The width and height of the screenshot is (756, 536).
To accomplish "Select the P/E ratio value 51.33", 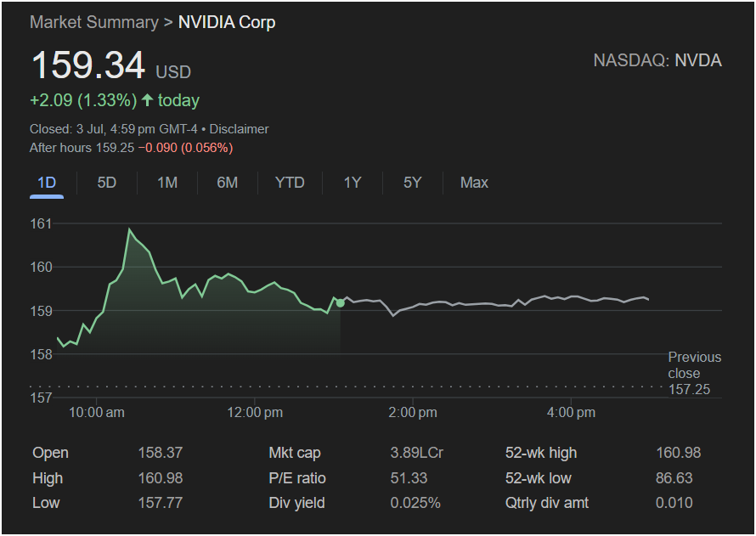I will point(409,478).
